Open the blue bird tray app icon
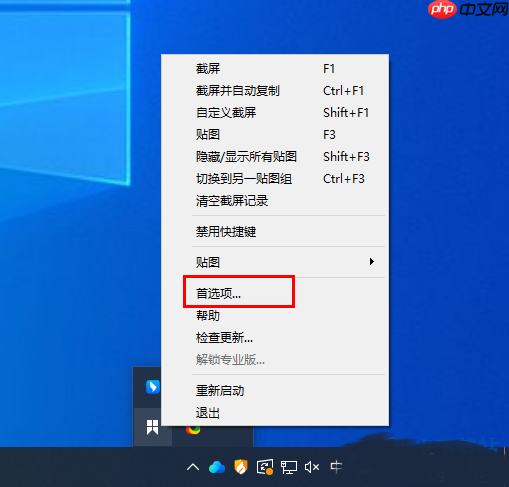 pos(153,387)
